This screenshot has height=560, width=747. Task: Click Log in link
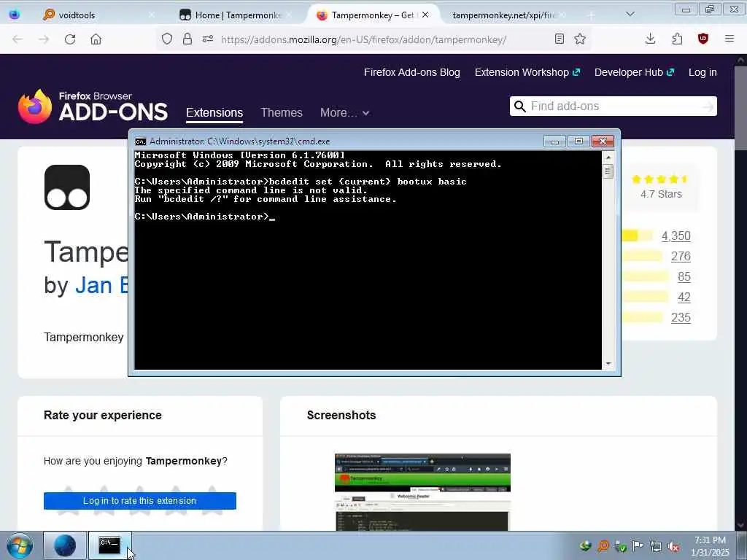click(x=703, y=72)
